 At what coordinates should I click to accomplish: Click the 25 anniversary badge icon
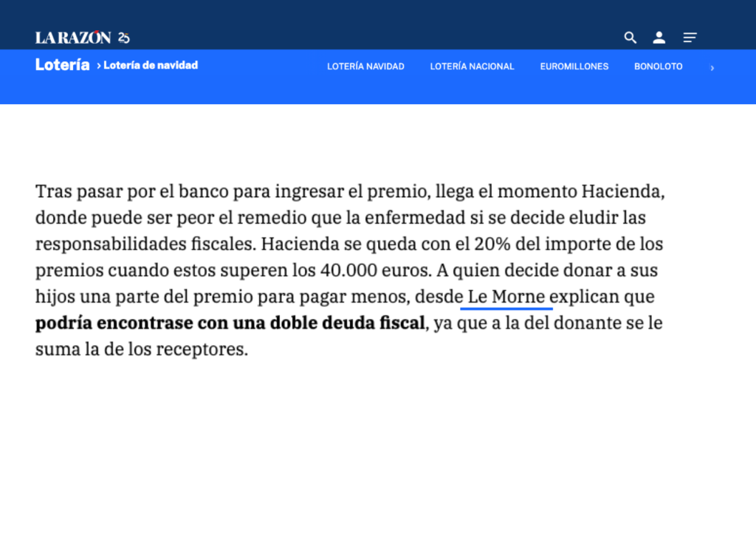click(x=124, y=38)
